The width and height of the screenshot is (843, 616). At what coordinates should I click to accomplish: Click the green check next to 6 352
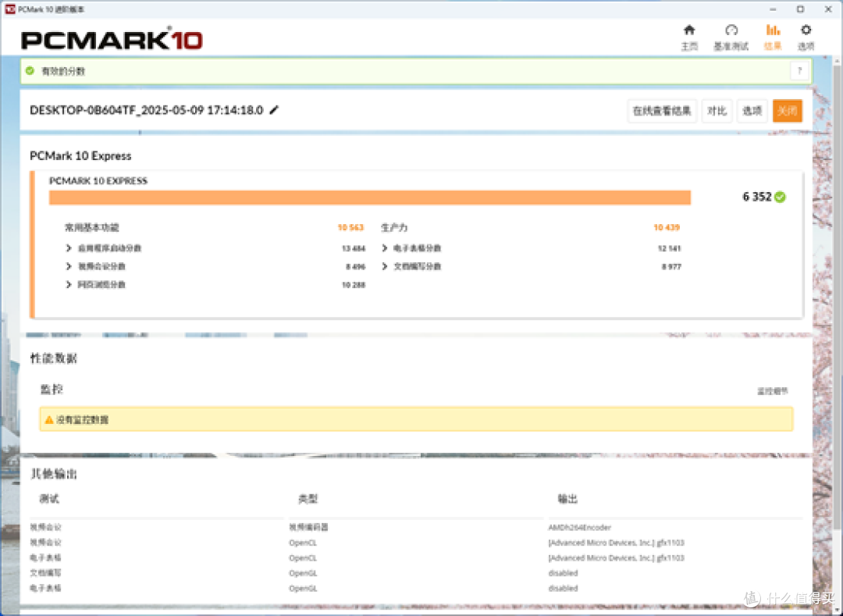click(780, 197)
